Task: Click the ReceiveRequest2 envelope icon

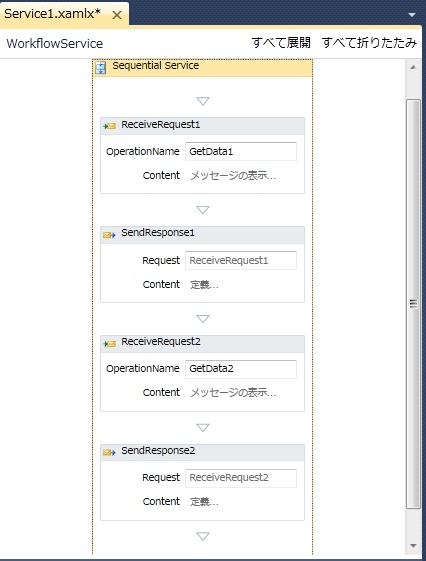Action: click(x=110, y=343)
